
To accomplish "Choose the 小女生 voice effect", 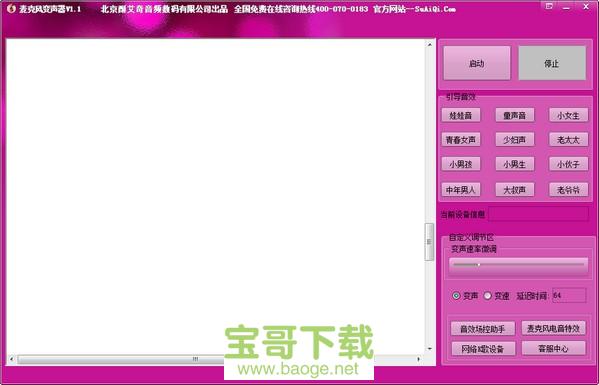I will (568, 115).
